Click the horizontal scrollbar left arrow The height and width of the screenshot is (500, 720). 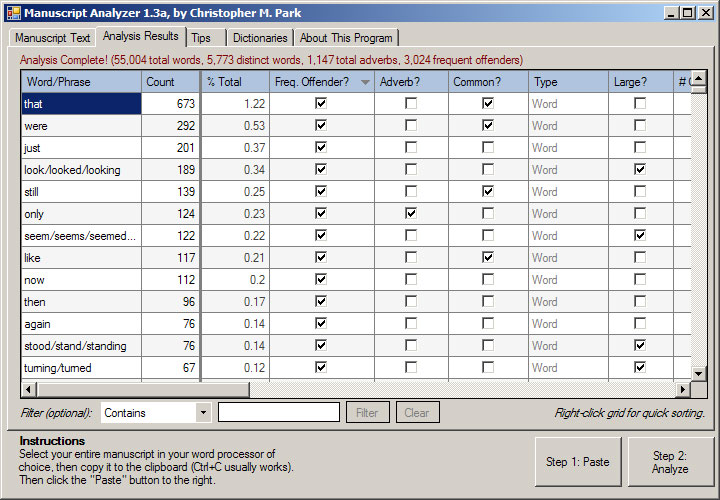pyautogui.click(x=28, y=390)
